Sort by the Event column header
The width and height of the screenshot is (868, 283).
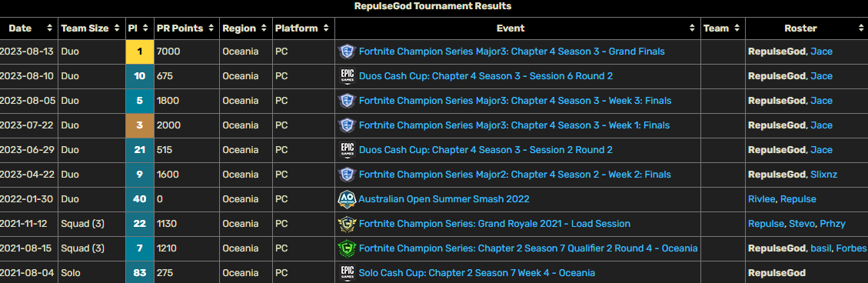point(517,28)
